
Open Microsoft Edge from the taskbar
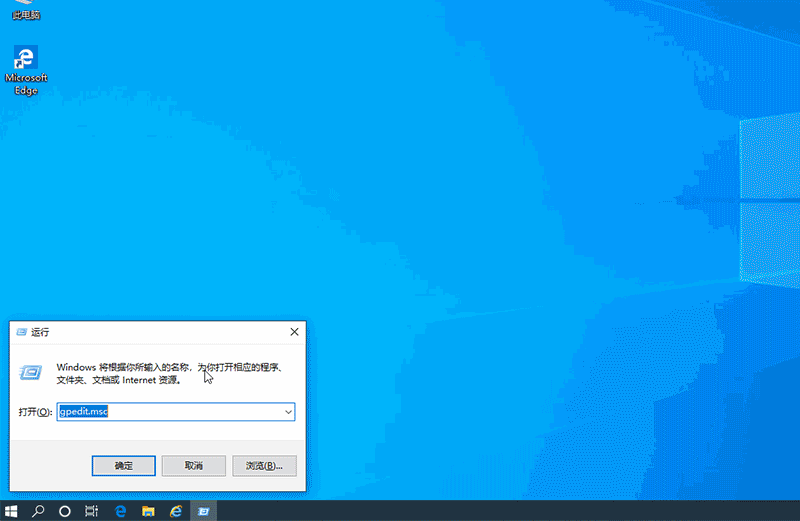point(120,510)
